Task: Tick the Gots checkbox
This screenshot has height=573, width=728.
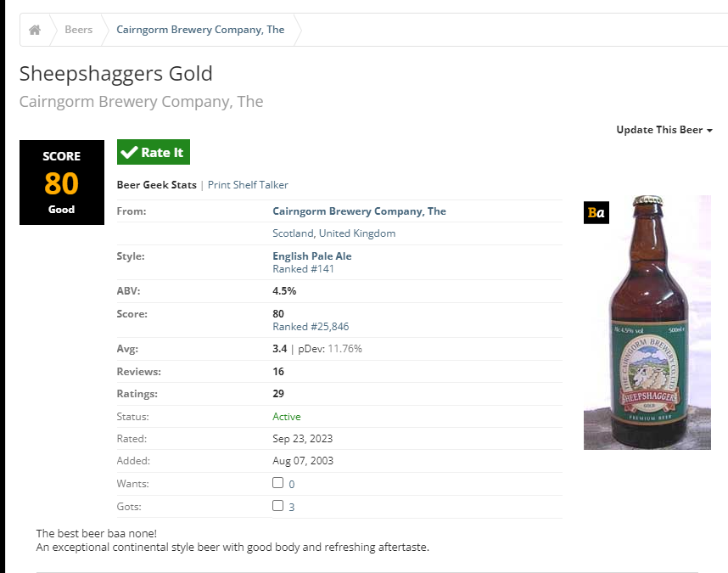Action: click(277, 505)
